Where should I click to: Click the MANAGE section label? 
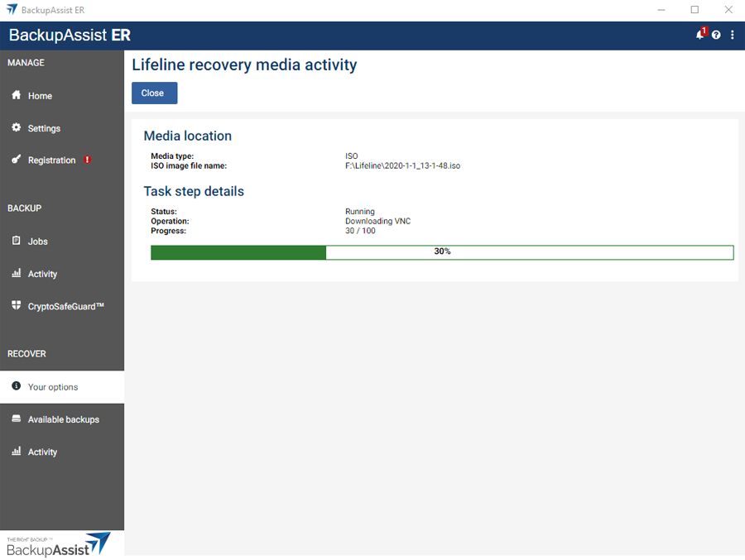coord(26,63)
